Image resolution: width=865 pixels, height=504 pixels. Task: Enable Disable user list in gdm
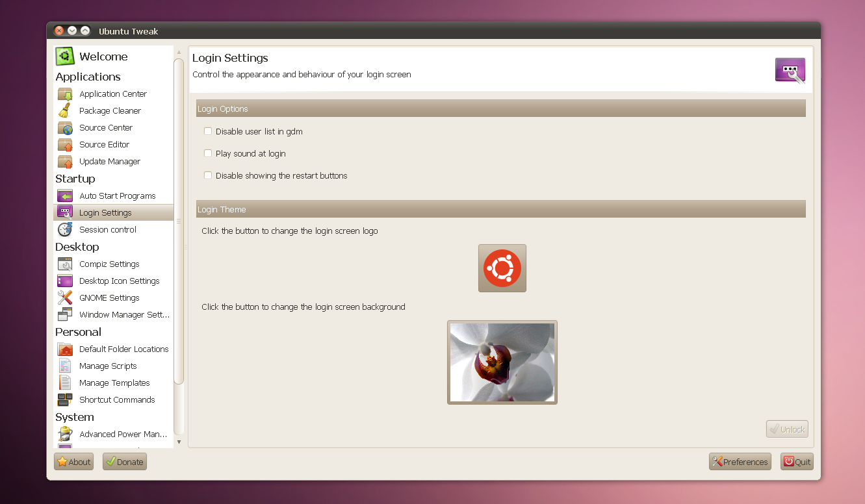[208, 131]
